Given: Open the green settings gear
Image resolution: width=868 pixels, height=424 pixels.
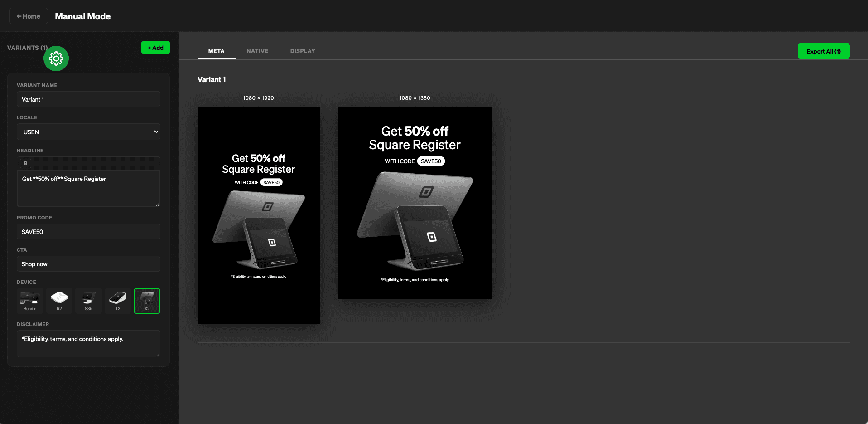Looking at the screenshot, I should (x=56, y=58).
